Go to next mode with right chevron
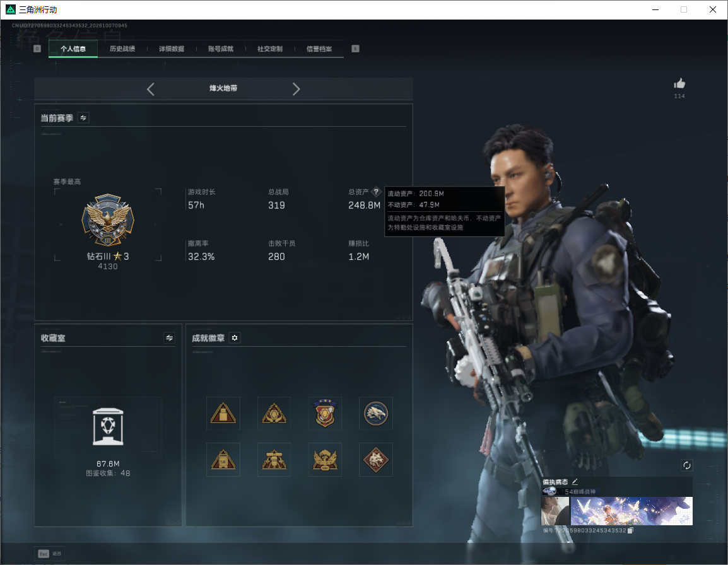Image resolution: width=728 pixels, height=565 pixels. tap(296, 89)
